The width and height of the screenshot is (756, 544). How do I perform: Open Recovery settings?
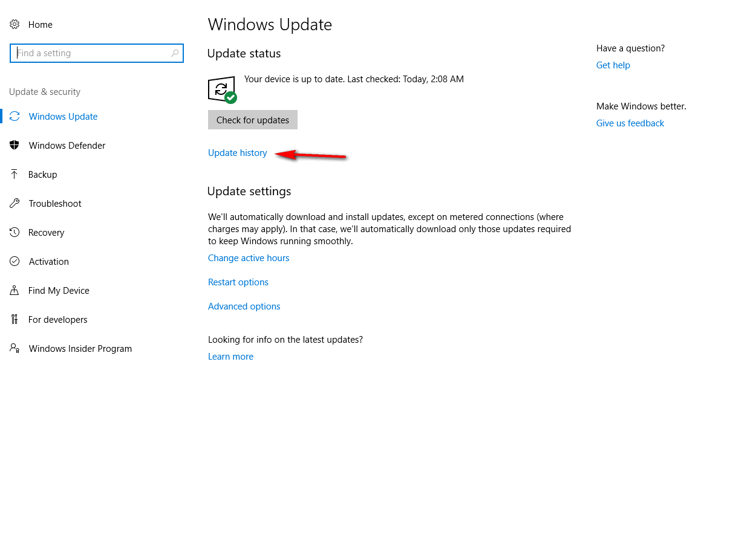46,233
